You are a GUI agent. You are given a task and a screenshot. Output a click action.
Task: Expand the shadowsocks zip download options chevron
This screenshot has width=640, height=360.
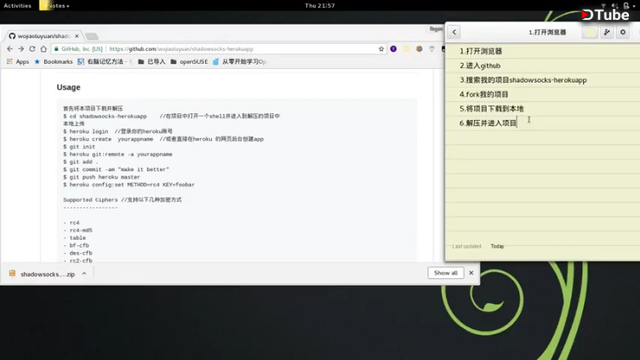pyautogui.click(x=84, y=274)
